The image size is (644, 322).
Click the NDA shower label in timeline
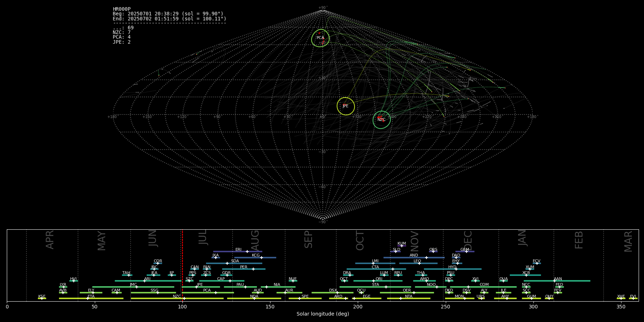point(254,297)
